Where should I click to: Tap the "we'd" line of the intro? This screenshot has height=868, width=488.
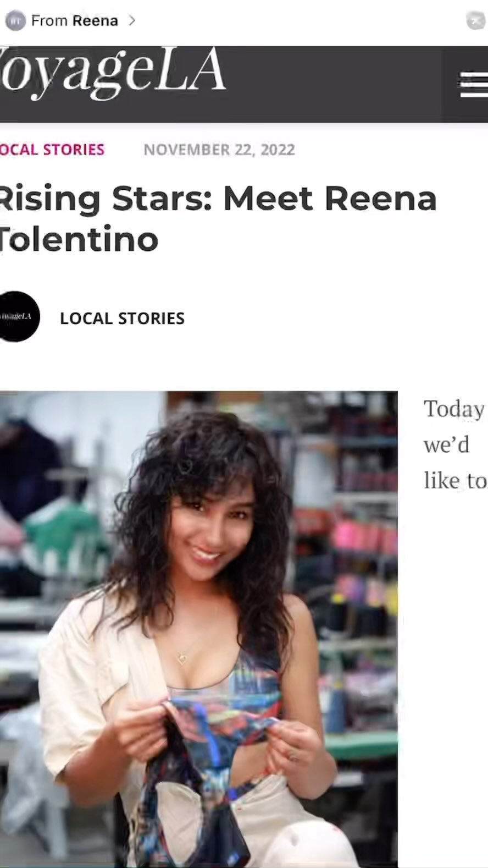pos(446,444)
